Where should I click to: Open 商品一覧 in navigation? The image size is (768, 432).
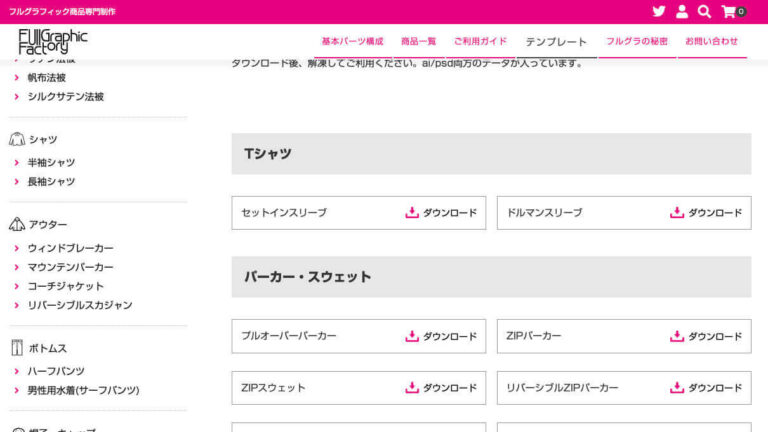(418, 42)
